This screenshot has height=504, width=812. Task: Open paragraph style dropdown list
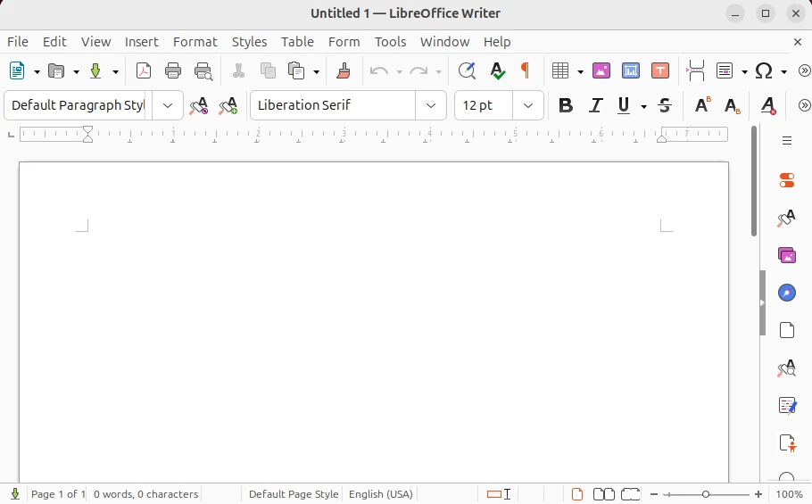tap(168, 105)
